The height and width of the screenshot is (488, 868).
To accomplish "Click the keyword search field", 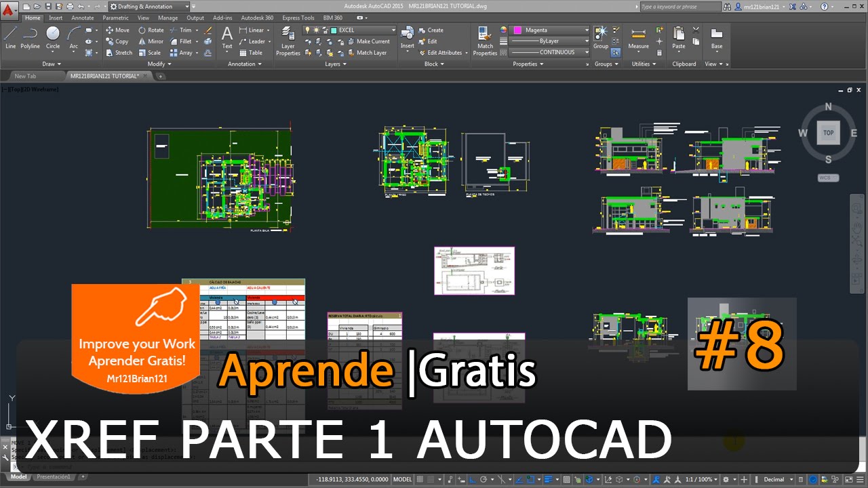I will pos(680,6).
